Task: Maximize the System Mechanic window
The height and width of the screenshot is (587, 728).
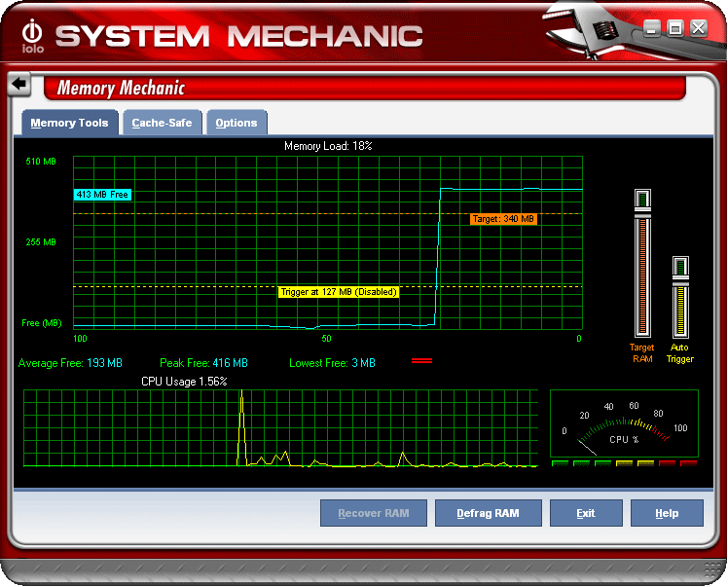Action: (675, 28)
